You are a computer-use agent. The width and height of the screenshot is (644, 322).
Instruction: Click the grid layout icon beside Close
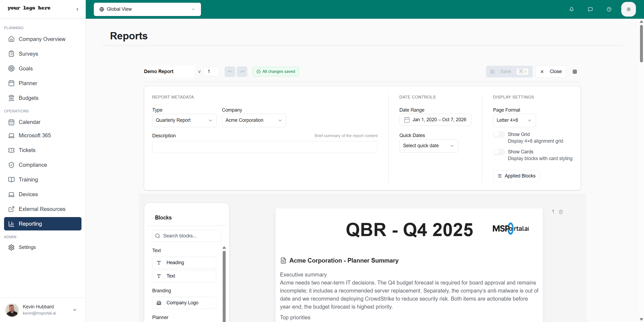click(575, 71)
